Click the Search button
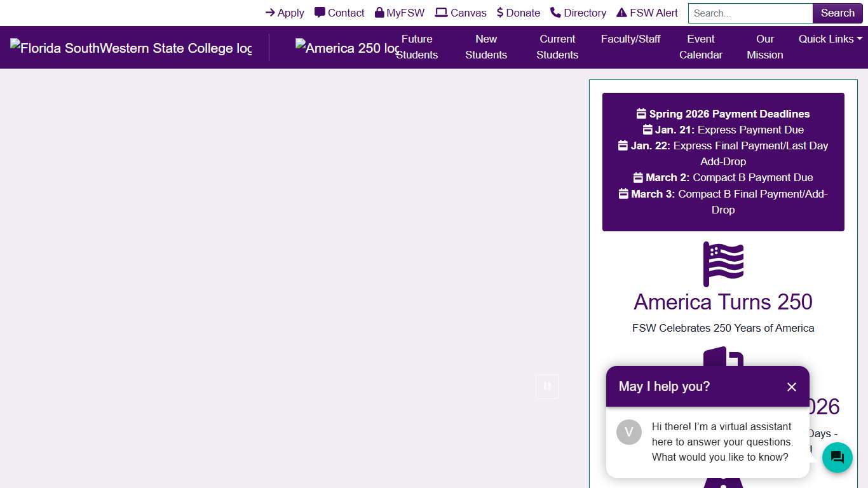 click(837, 13)
